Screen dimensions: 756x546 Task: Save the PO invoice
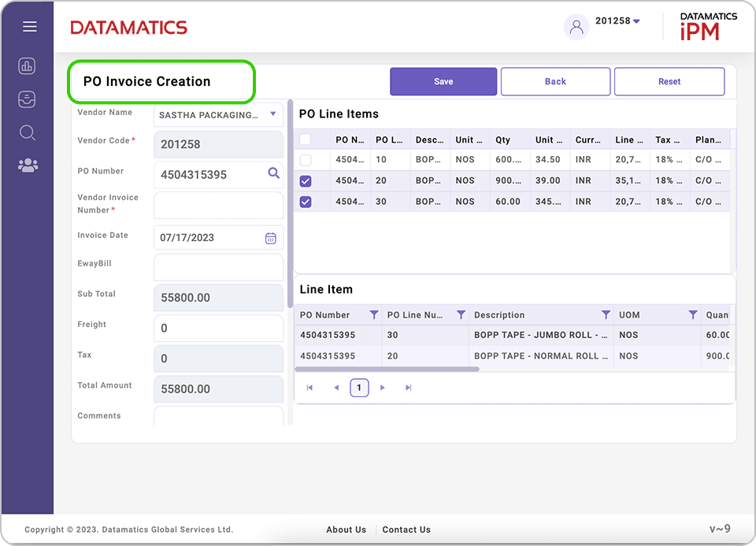point(443,81)
